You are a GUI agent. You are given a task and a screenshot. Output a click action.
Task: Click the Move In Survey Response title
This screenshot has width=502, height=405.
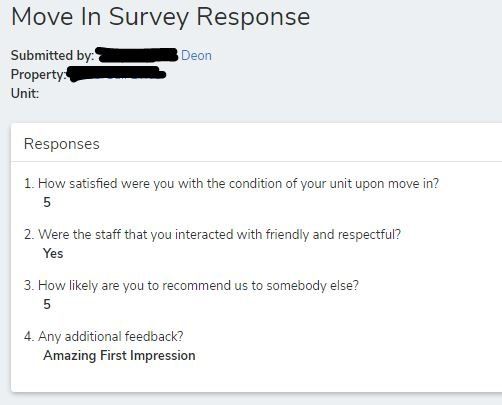tap(160, 17)
